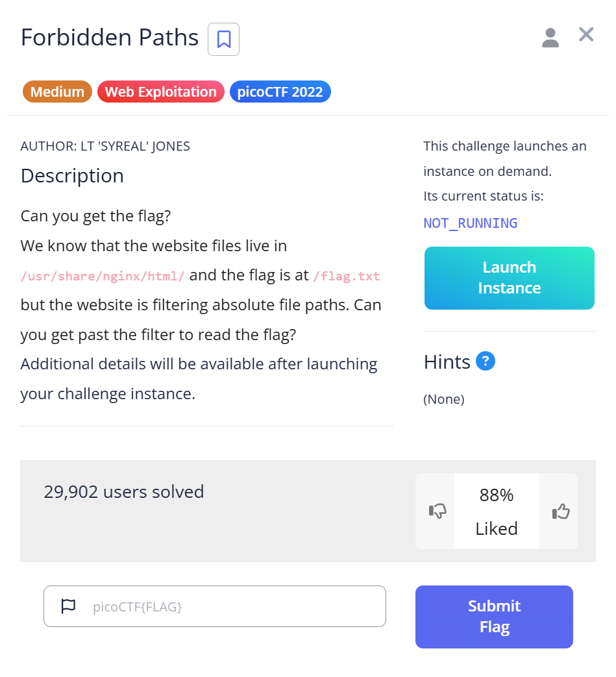The image size is (616, 677).
Task: Select the Web Exploitation category tag
Action: 161,92
